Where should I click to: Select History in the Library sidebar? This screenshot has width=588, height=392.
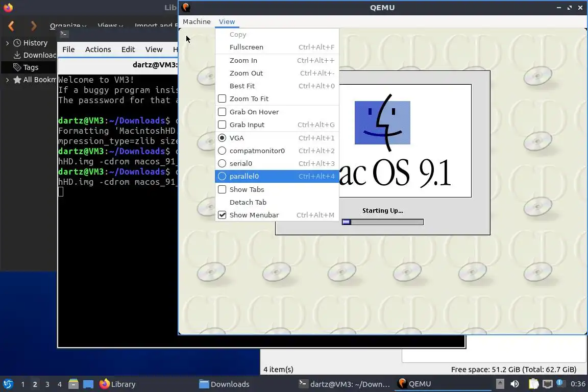[x=35, y=43]
